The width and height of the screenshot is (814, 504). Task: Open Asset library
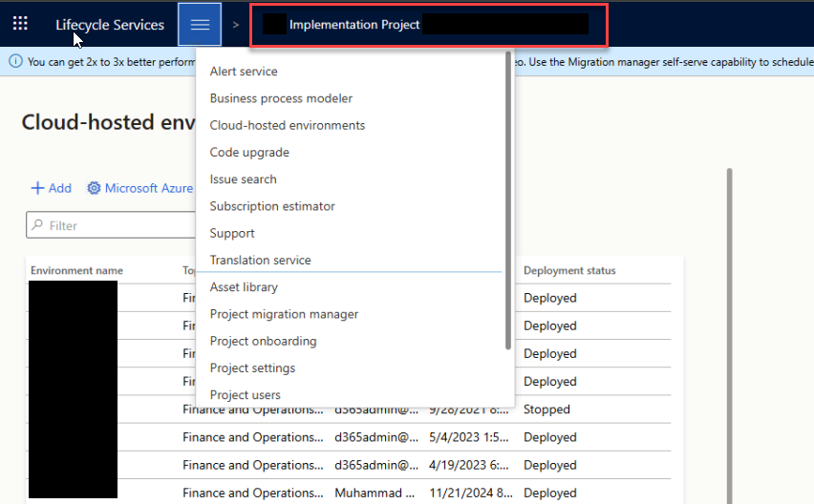pos(244,286)
